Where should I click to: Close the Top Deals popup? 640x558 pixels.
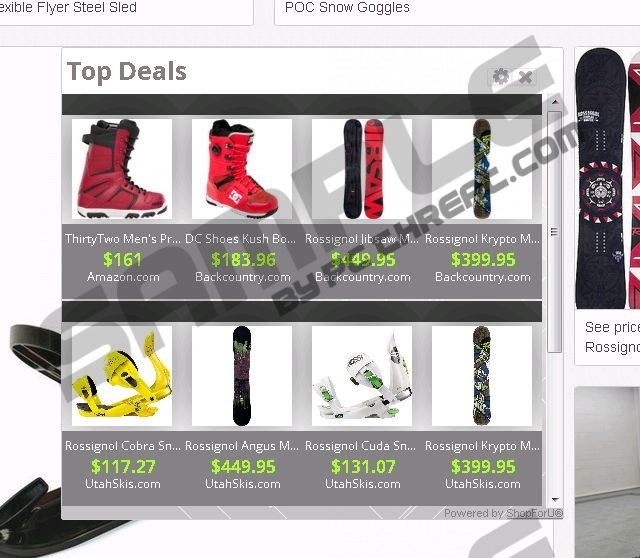pyautogui.click(x=526, y=77)
